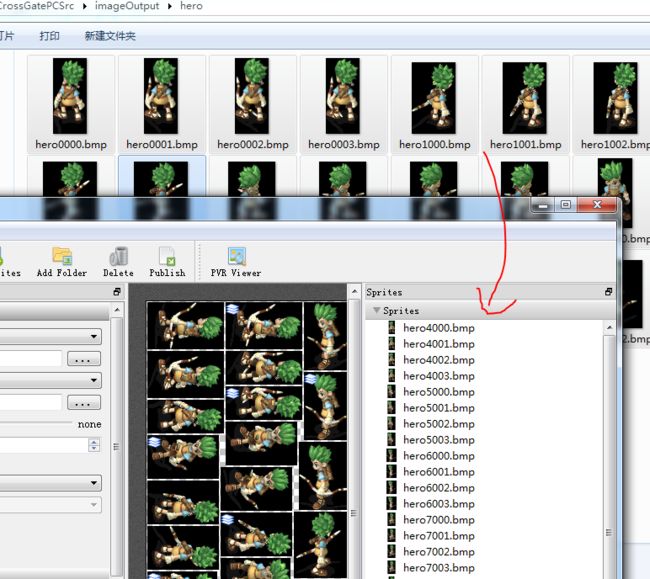
Task: Click scroll-up arrow of Sprites list scrollbar
Action: 609,327
